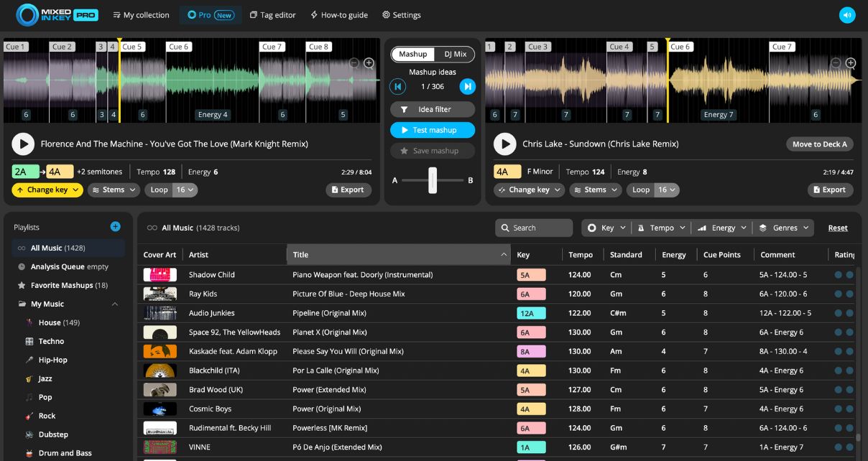Zoom in on Deck A waveform
Screen dimensions: 868x461
[369, 63]
